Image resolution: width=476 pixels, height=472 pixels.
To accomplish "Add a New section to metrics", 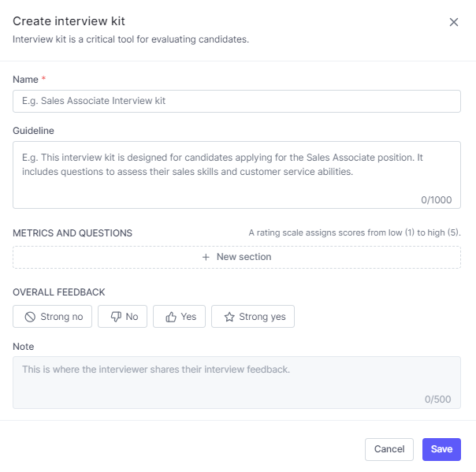I will click(236, 257).
